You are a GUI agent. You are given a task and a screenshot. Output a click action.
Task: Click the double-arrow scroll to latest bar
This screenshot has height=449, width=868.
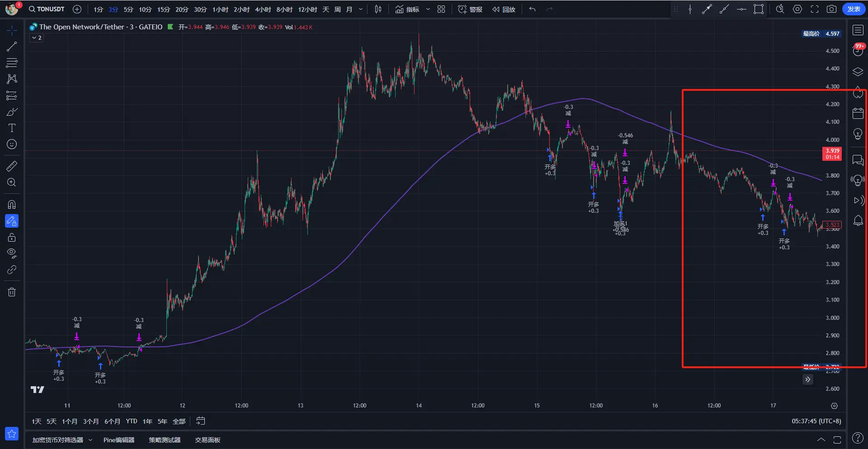[x=807, y=379]
